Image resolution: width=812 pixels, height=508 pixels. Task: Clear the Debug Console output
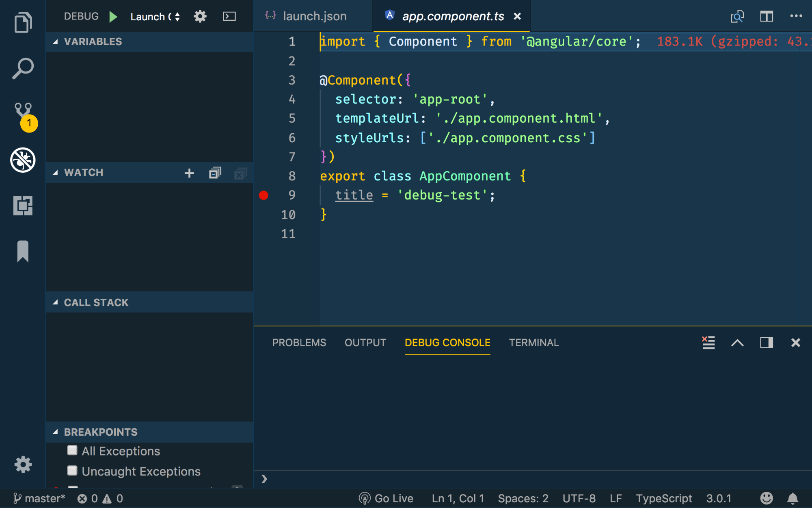[708, 343]
